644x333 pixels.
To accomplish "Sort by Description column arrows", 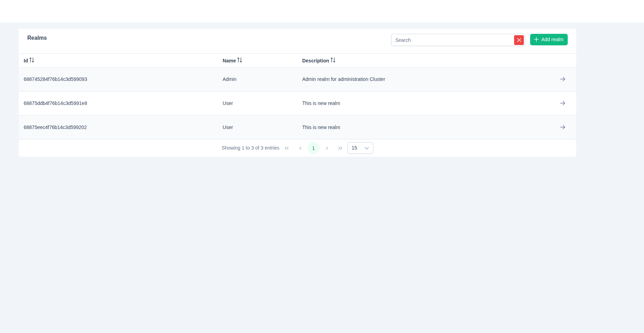I will [333, 60].
